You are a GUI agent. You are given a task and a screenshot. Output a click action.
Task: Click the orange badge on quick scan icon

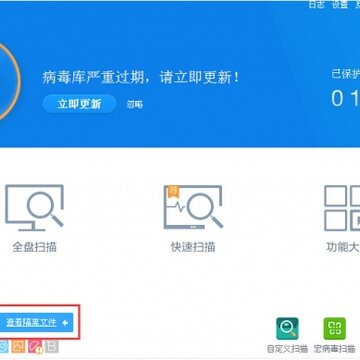[x=173, y=191]
